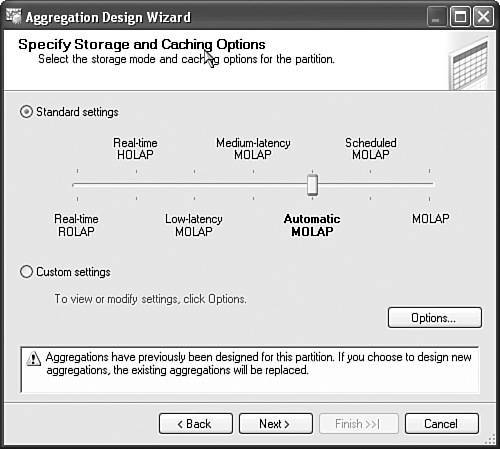This screenshot has width=500, height=449.
Task: Maximize the wizard window
Action: point(460,16)
